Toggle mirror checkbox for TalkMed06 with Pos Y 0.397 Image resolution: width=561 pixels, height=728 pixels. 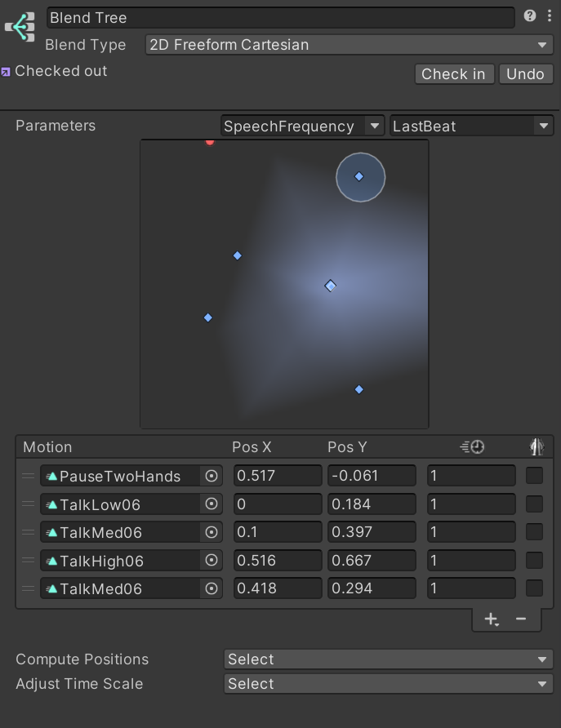(534, 532)
